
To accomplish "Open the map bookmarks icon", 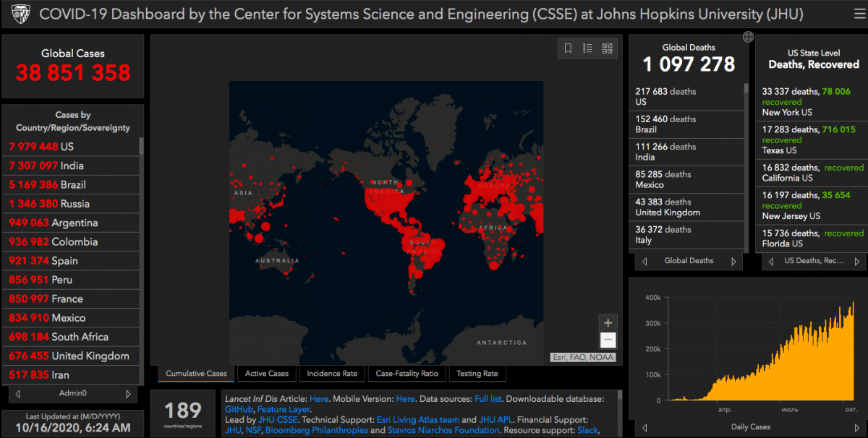I will (x=569, y=48).
